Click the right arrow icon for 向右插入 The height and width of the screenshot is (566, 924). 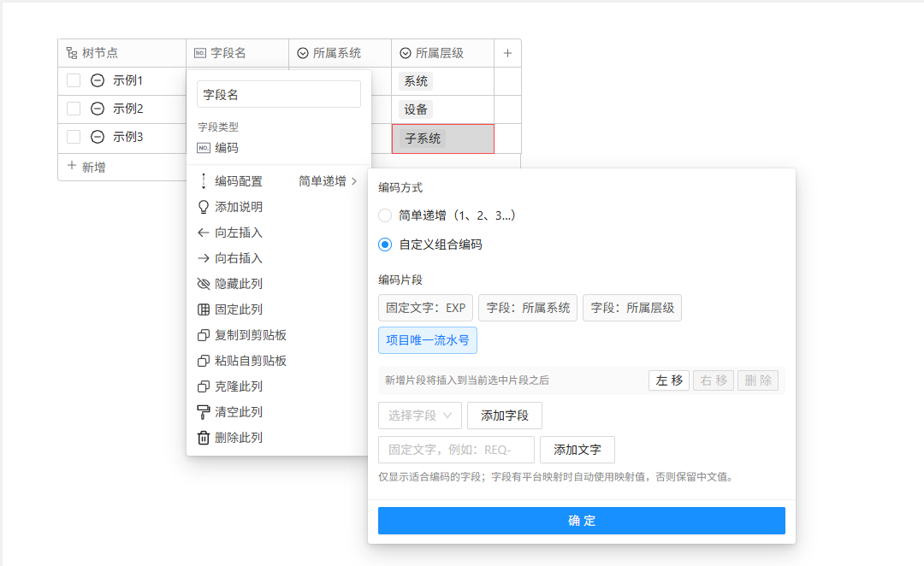(x=204, y=258)
